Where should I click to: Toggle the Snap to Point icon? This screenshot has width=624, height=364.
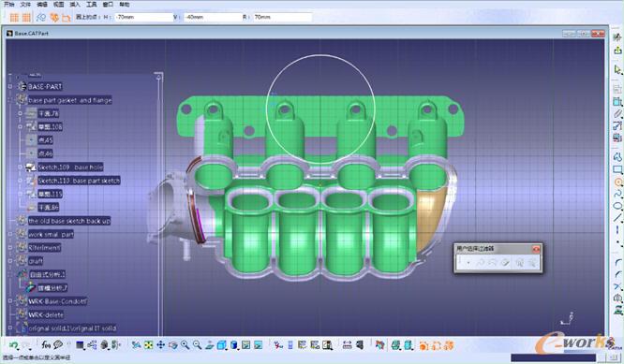[x=26, y=17]
